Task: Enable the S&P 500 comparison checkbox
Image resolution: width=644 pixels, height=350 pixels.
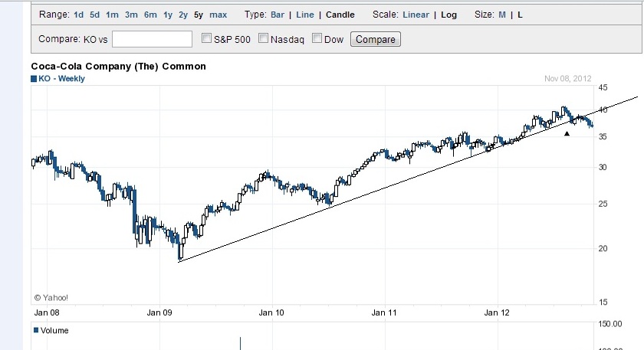Action: [x=206, y=39]
